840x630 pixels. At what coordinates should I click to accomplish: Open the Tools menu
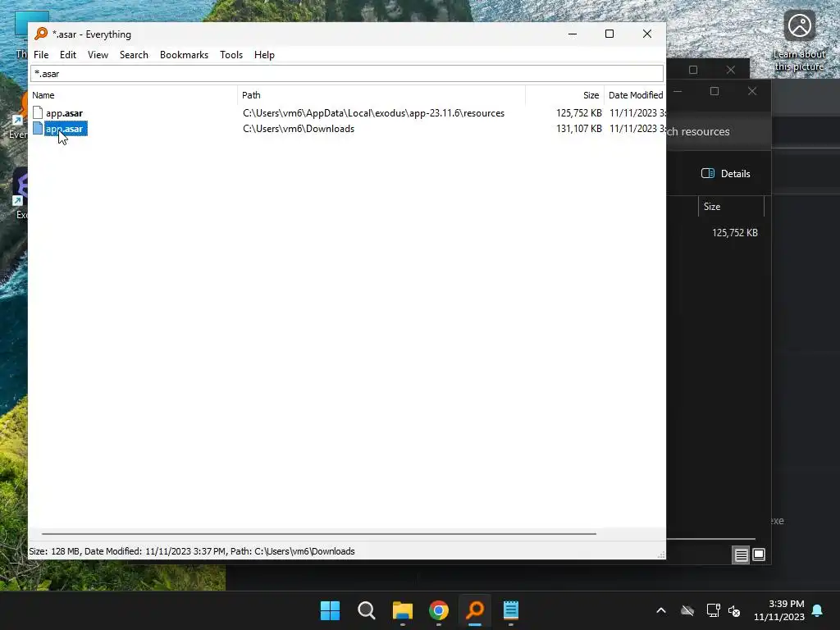tap(231, 55)
